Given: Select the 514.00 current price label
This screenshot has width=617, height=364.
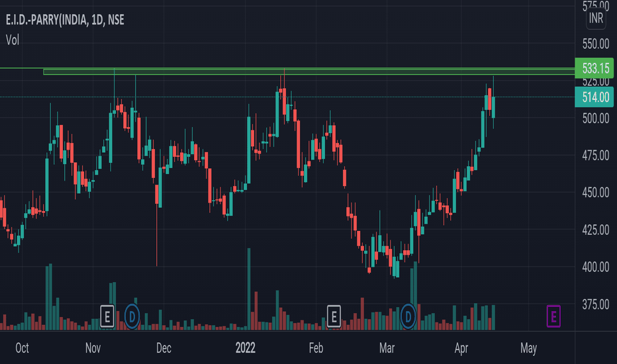Looking at the screenshot, I should (x=594, y=97).
